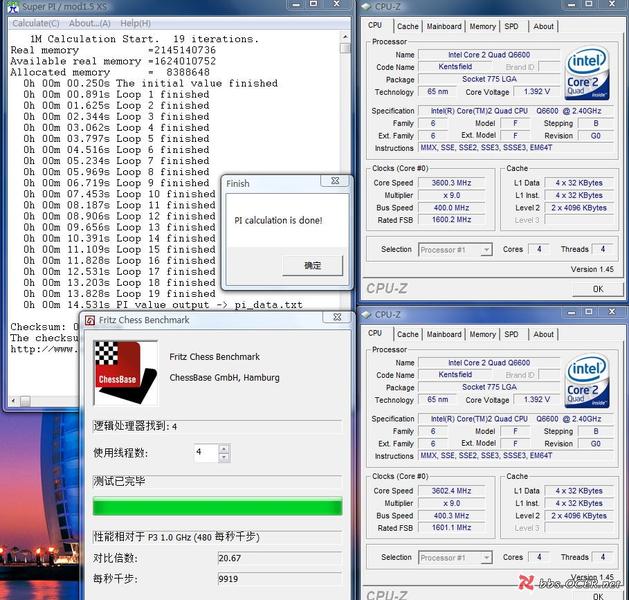Click the green benchmark progress bar

(217, 506)
